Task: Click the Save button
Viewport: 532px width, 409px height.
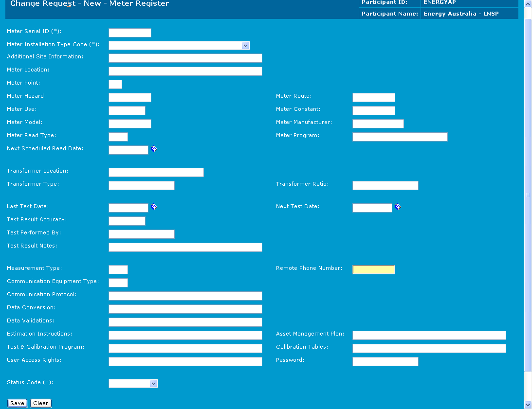Action: point(18,403)
